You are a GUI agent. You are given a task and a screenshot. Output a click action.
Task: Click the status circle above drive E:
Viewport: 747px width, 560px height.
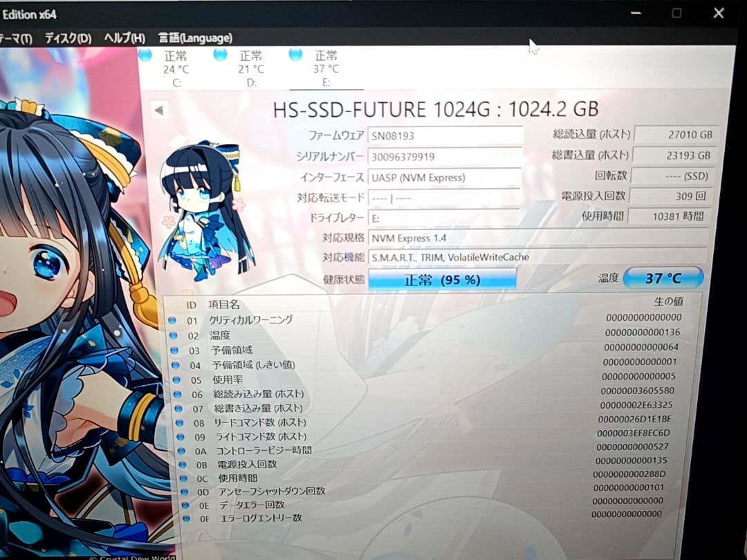click(x=296, y=53)
